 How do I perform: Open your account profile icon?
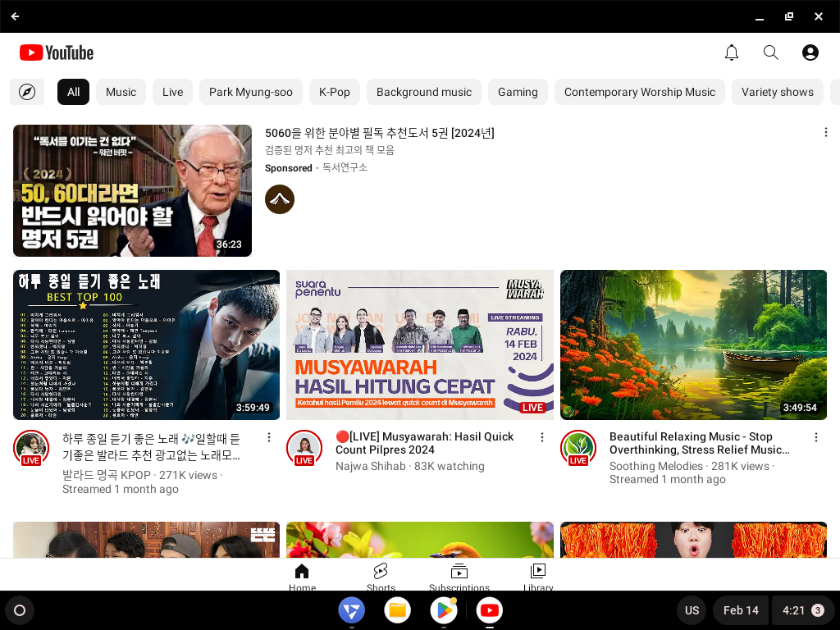pyautogui.click(x=810, y=52)
